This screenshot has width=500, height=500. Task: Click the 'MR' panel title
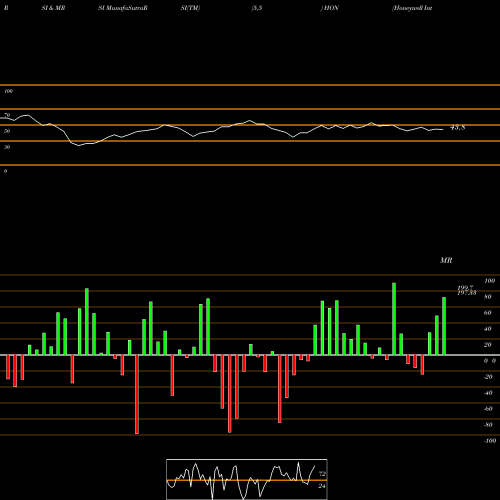446,260
